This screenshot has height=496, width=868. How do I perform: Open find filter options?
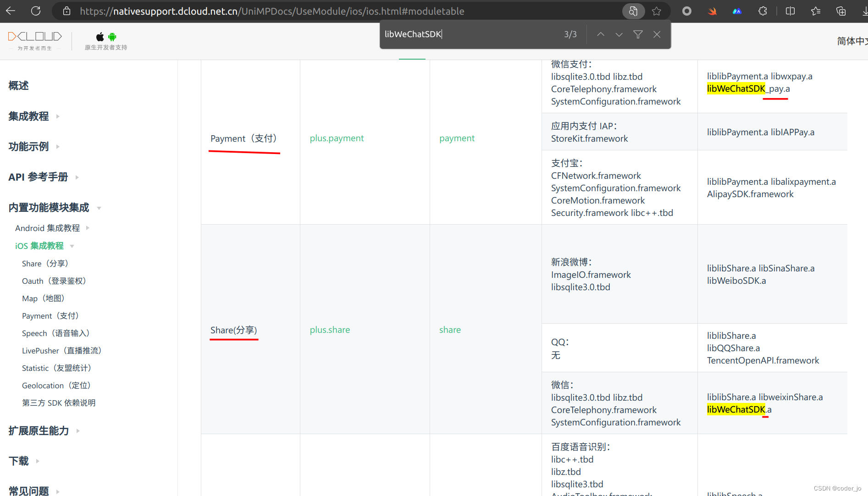[x=638, y=34]
